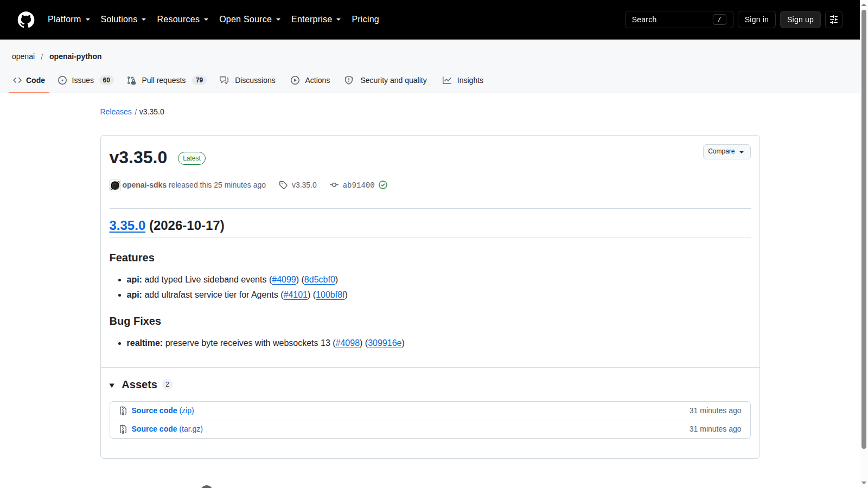Image resolution: width=868 pixels, height=488 pixels.
Task: Go back to the Releases list
Action: [116, 112]
